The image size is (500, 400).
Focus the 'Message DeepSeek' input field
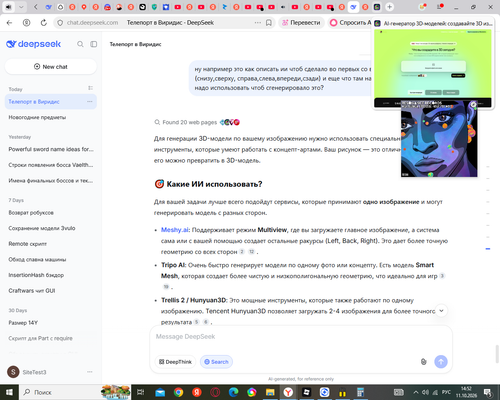pyautogui.click(x=301, y=337)
